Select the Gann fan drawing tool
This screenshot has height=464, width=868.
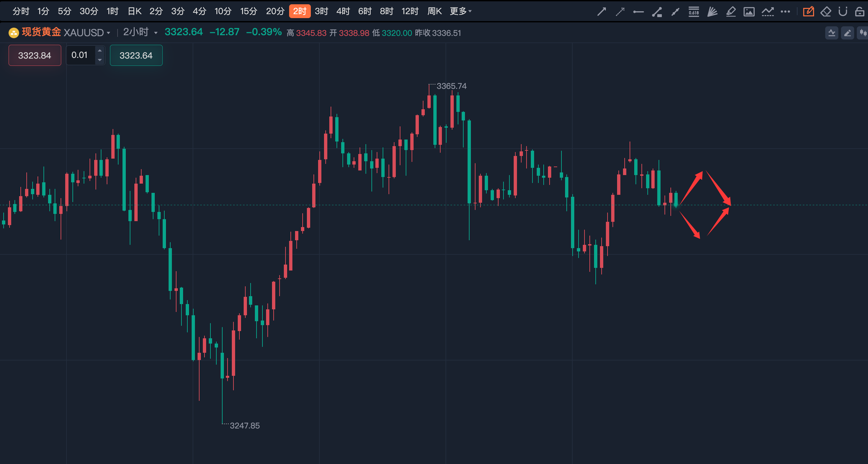point(712,12)
